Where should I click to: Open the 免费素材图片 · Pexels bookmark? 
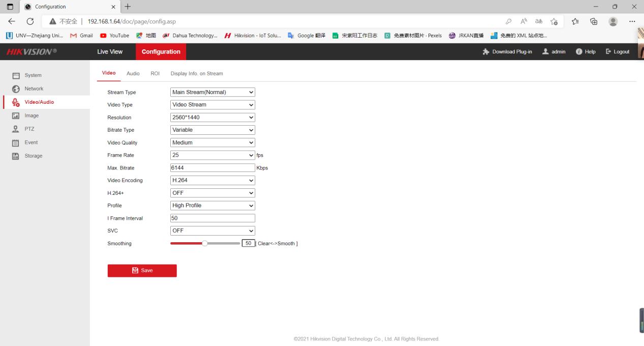click(x=413, y=36)
